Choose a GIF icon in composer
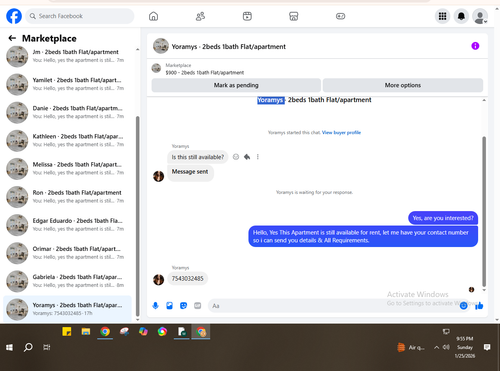 [x=198, y=306]
